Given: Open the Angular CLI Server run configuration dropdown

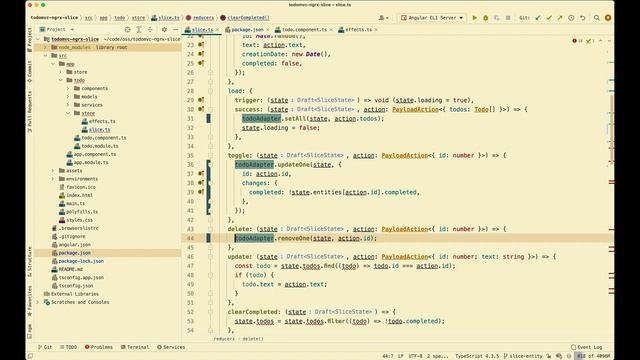Looking at the screenshot, I should point(432,18).
